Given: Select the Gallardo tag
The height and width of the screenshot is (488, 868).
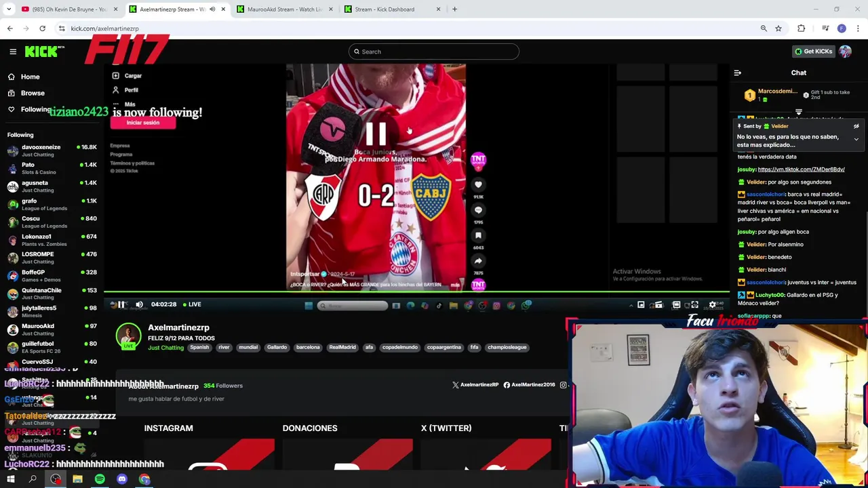Looking at the screenshot, I should [277, 347].
